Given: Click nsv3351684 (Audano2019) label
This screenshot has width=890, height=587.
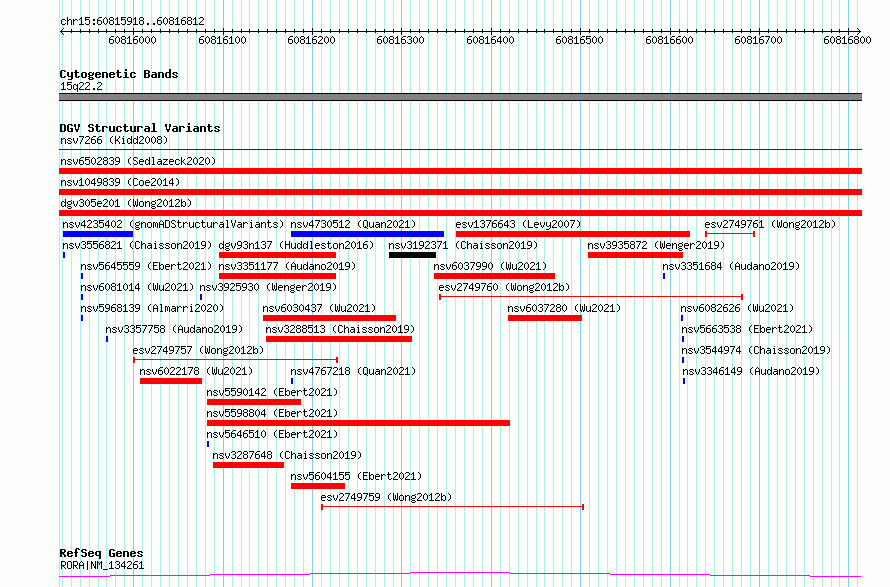Looking at the screenshot, I should tap(731, 266).
